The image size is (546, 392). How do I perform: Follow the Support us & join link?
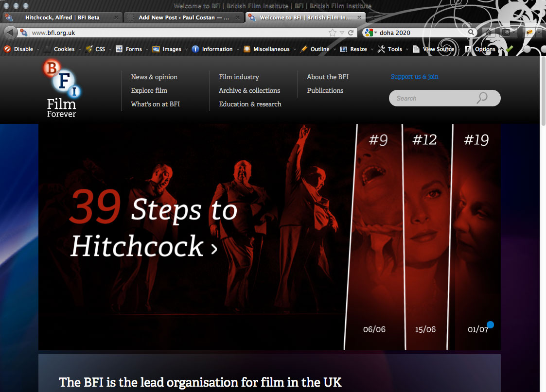click(414, 77)
